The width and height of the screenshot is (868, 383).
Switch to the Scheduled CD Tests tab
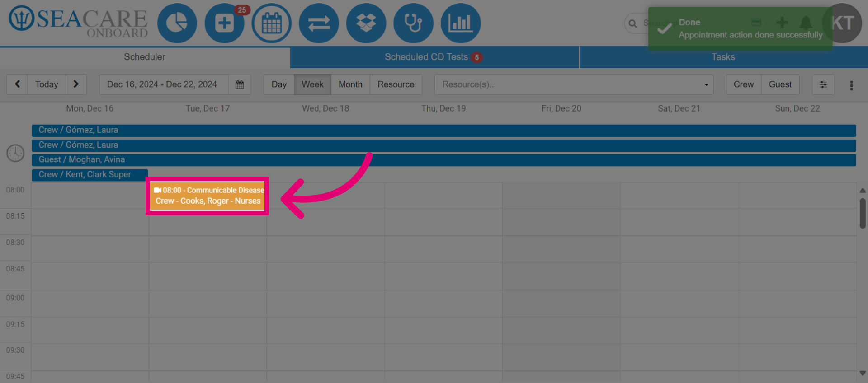click(x=434, y=57)
